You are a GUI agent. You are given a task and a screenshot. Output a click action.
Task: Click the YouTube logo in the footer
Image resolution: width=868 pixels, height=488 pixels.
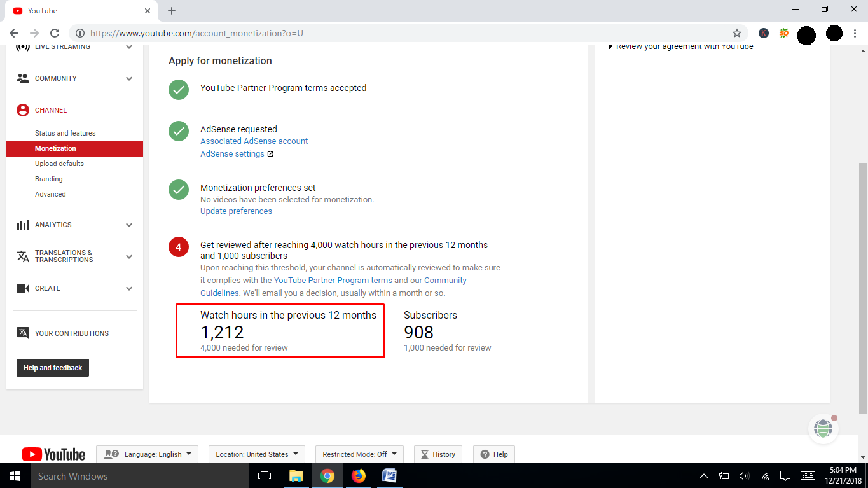coord(53,454)
